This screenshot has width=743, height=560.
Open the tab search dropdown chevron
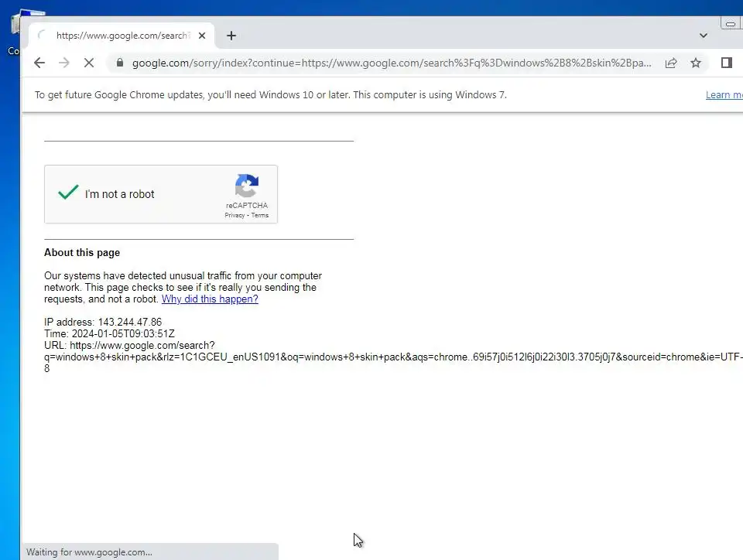(x=704, y=36)
